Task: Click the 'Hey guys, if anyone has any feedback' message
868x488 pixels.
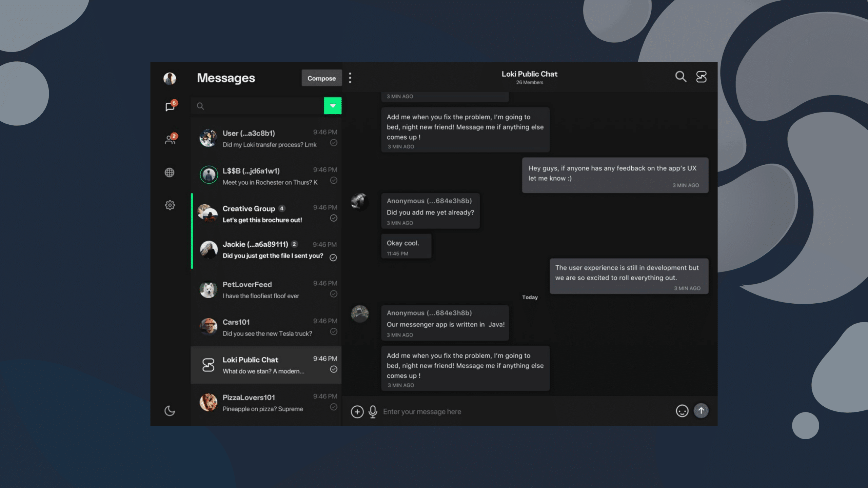Action: pos(615,175)
